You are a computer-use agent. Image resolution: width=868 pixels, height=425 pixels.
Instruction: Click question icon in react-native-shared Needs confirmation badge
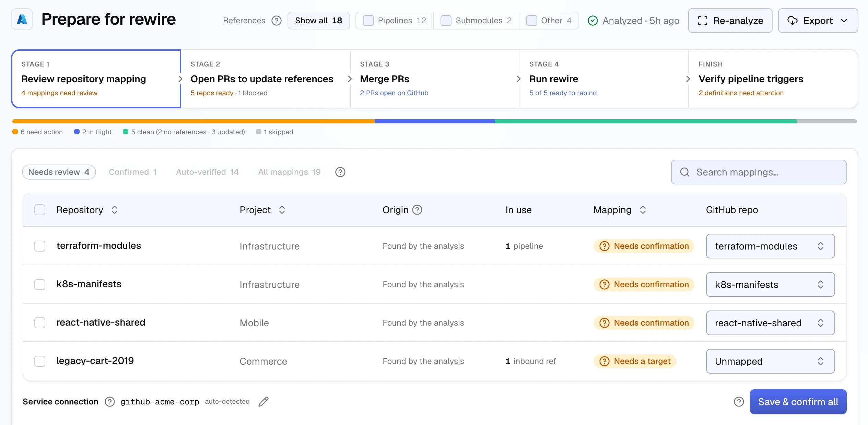point(604,323)
